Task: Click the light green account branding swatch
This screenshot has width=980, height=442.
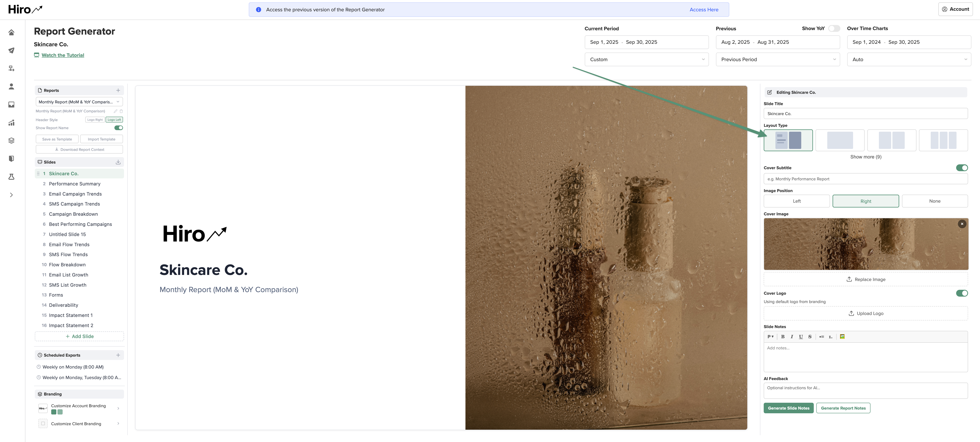Action: [60, 412]
